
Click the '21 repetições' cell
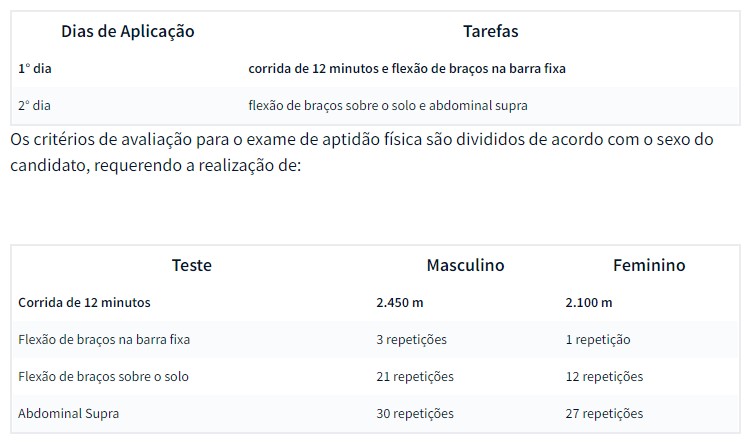(415, 376)
